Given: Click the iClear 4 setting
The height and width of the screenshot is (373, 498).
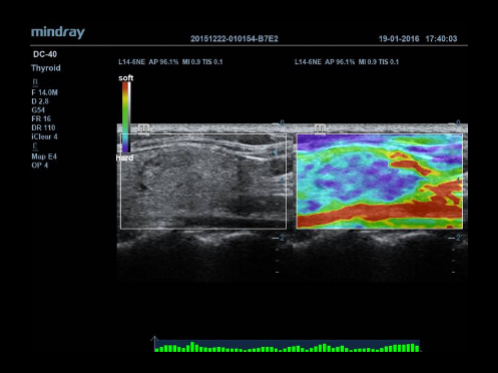Looking at the screenshot, I should click(44, 137).
